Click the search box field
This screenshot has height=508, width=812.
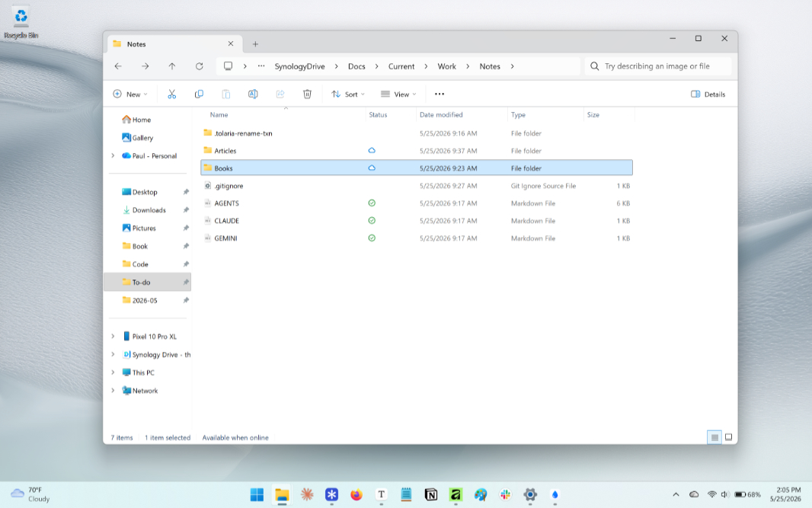[x=658, y=66]
